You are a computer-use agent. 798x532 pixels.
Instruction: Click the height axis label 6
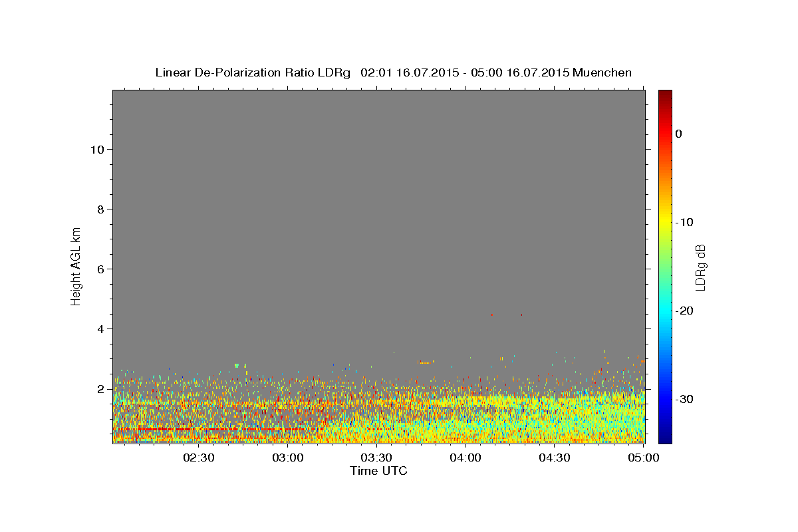coord(101,269)
